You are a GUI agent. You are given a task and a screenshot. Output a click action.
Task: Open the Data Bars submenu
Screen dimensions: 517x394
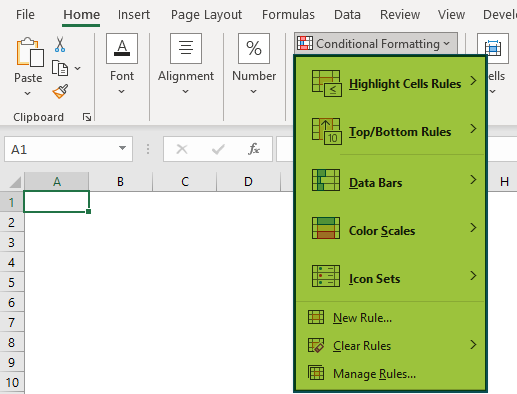click(x=390, y=180)
